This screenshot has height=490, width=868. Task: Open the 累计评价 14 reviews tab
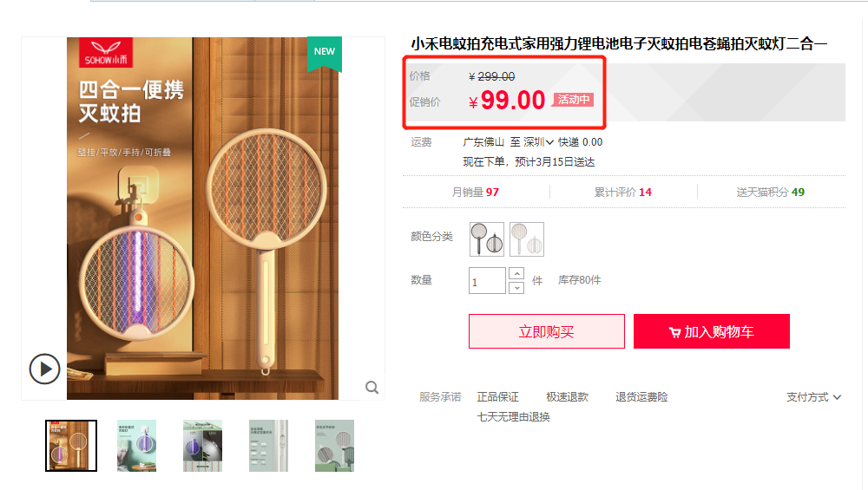pyautogui.click(x=622, y=192)
